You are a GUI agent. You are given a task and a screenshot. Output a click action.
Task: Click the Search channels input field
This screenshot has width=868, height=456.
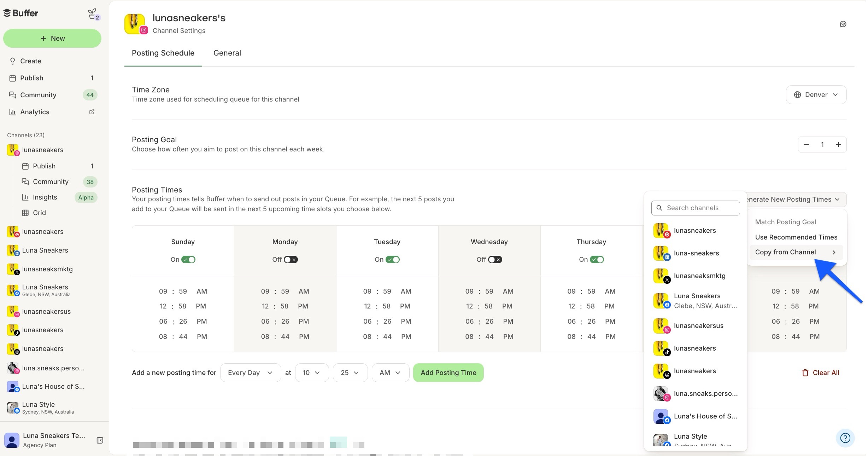pos(695,208)
